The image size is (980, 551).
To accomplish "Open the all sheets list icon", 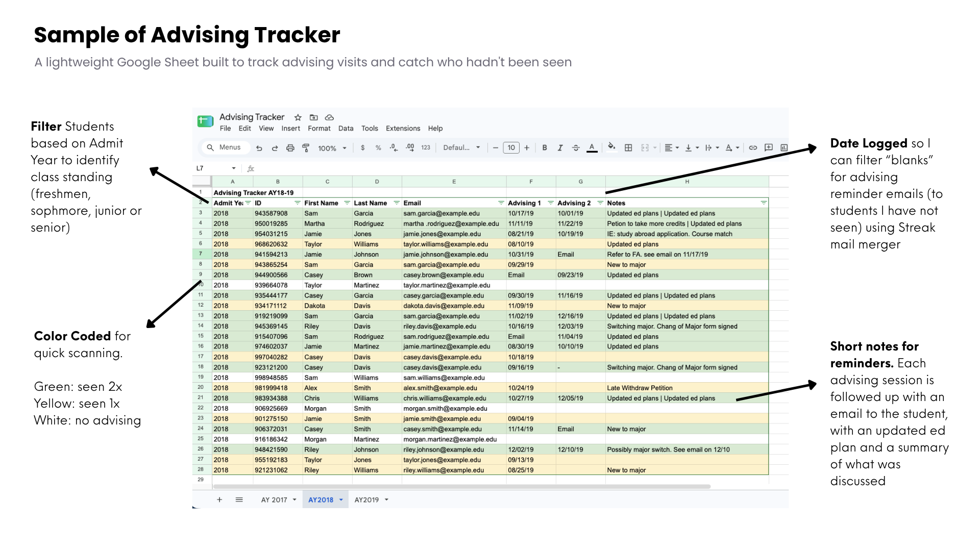I will (239, 500).
